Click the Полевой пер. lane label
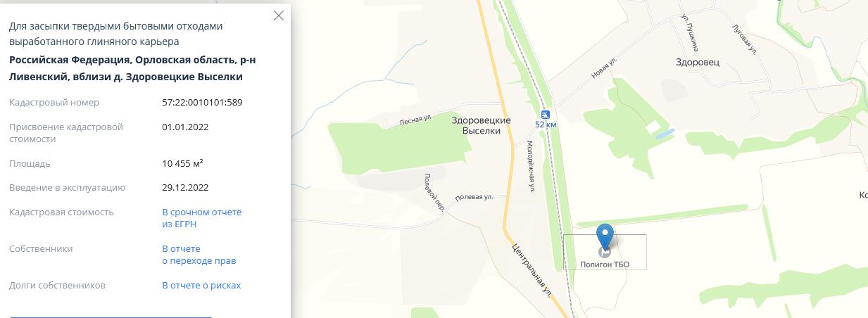The image size is (868, 318). [433, 192]
